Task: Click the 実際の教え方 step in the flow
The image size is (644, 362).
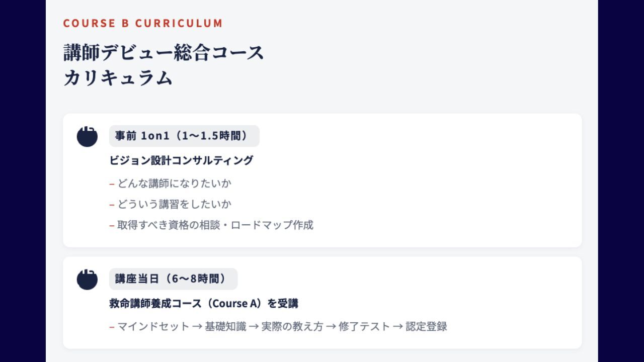Action: (292, 327)
